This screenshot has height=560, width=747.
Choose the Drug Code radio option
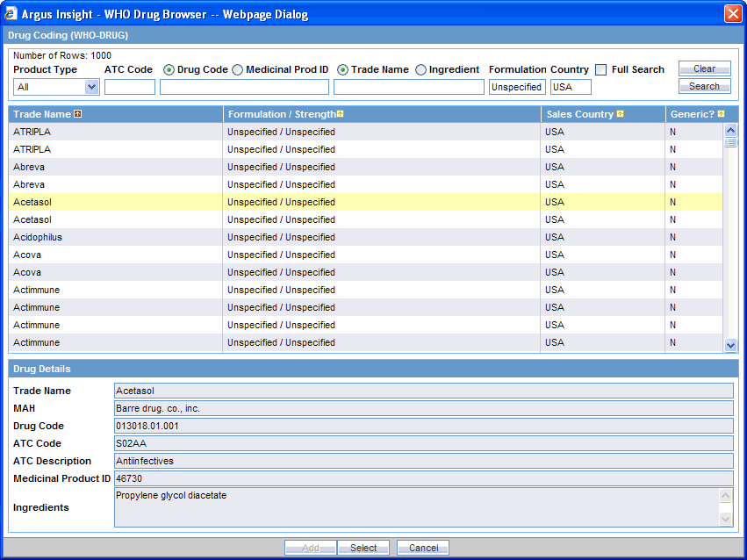click(x=169, y=70)
